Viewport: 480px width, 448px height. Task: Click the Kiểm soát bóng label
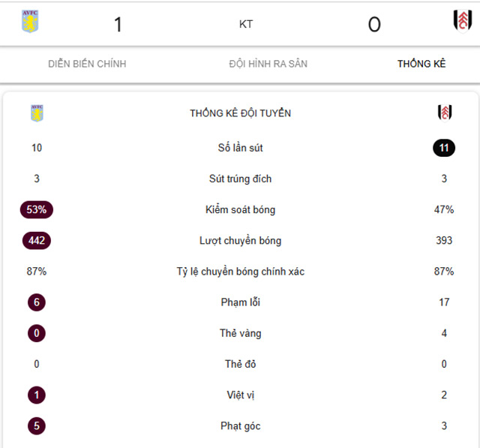[x=240, y=209]
